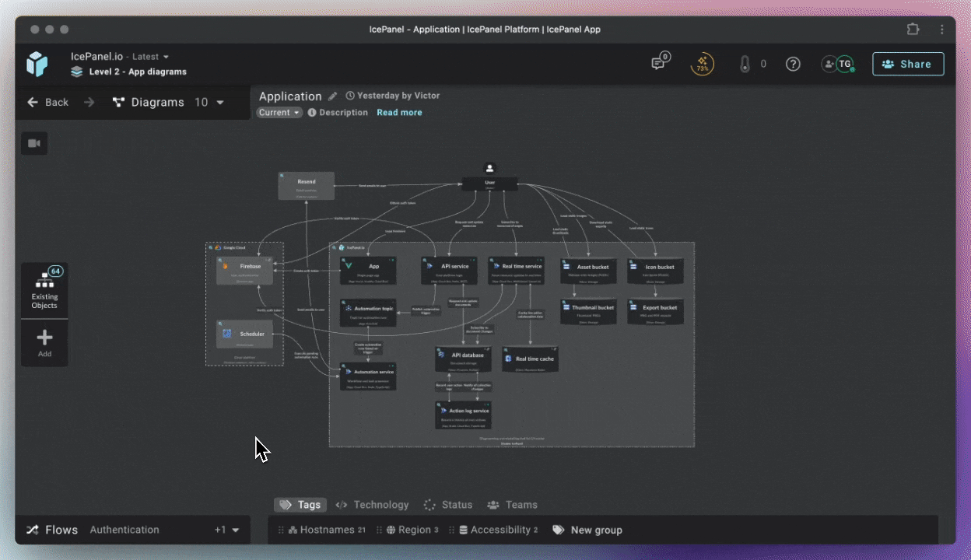Select the Status tab
971x560 pixels.
point(448,505)
